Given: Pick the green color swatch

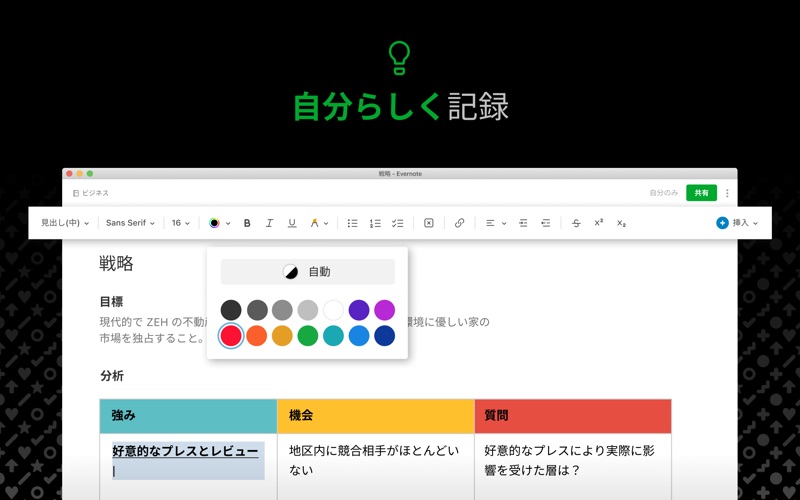Looking at the screenshot, I should coord(308,336).
